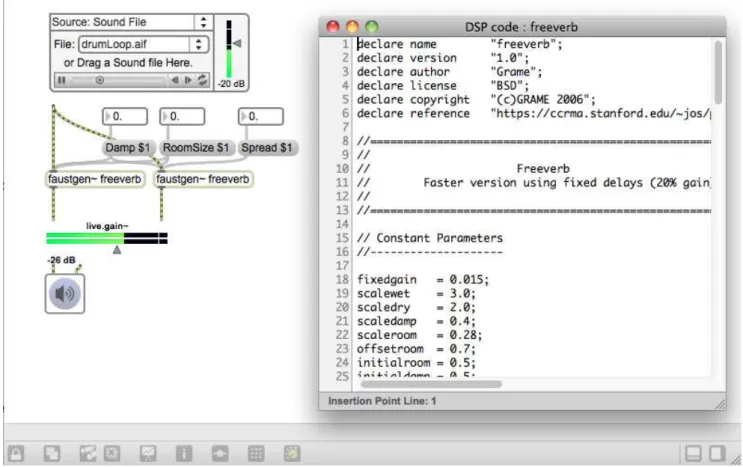Click the '// Constant Parameters' comment line
The height and width of the screenshot is (467, 743).
(430, 238)
